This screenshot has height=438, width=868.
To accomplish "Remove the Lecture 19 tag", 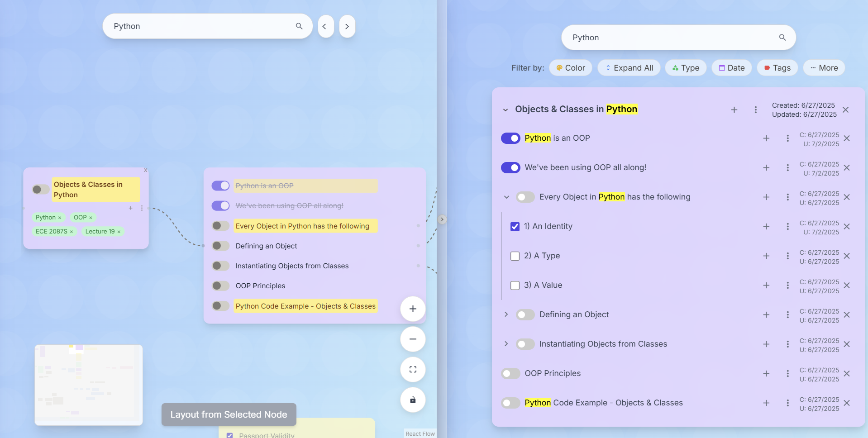I will pos(119,232).
